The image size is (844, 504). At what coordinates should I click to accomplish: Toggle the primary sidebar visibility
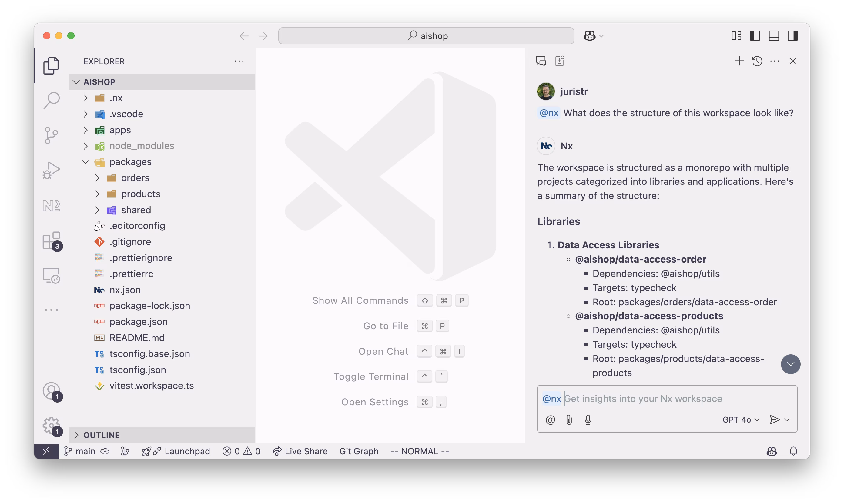pyautogui.click(x=755, y=35)
